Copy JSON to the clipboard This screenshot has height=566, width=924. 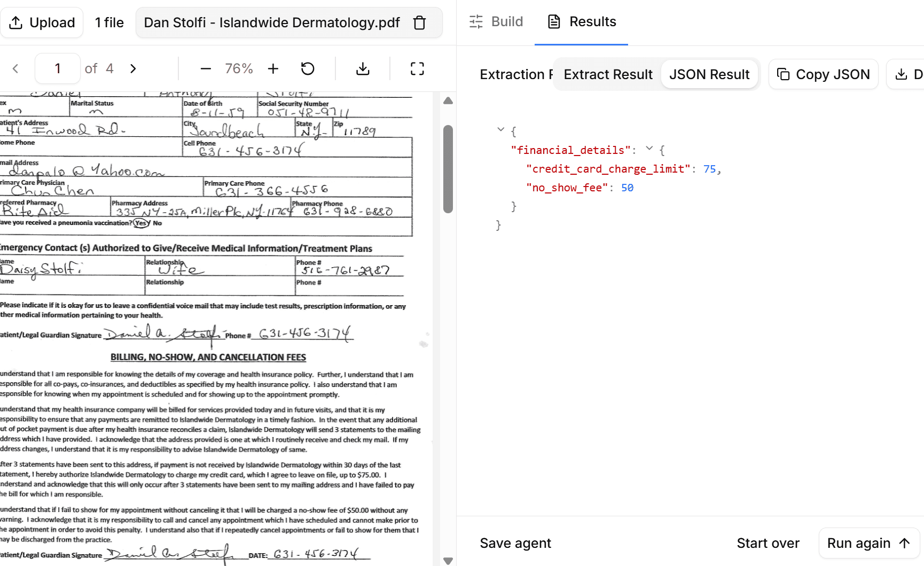(823, 74)
